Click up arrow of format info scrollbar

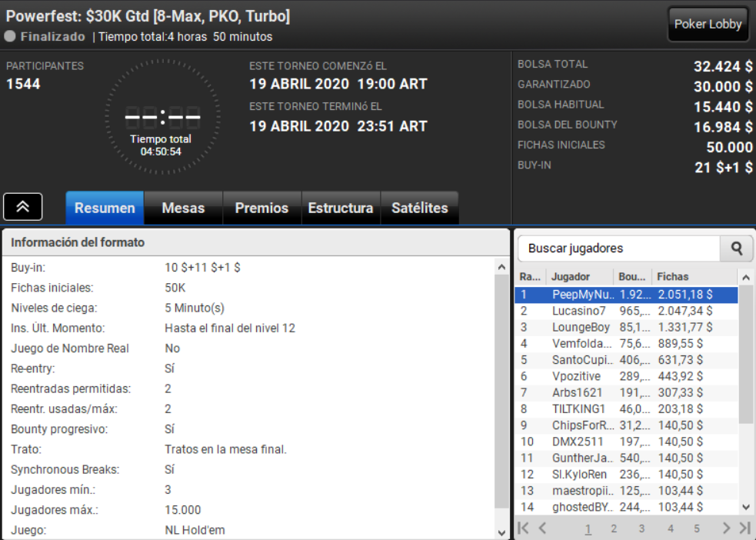point(501,267)
